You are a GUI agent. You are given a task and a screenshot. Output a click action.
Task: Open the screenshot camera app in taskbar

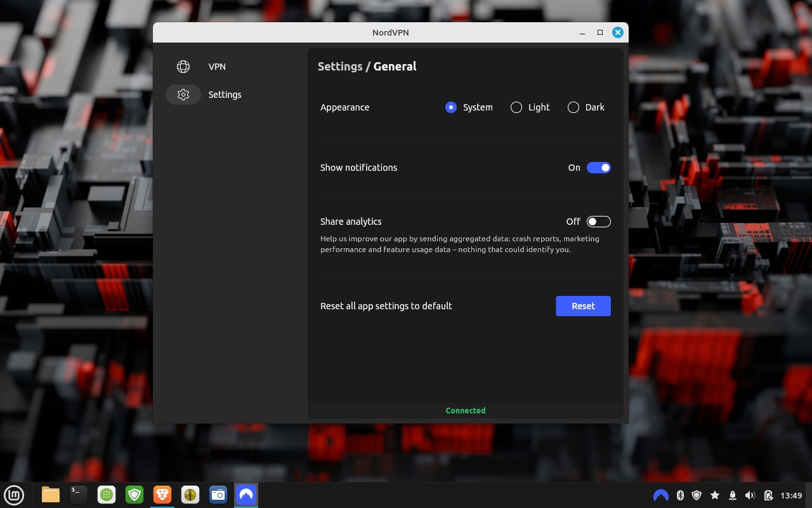coord(218,495)
